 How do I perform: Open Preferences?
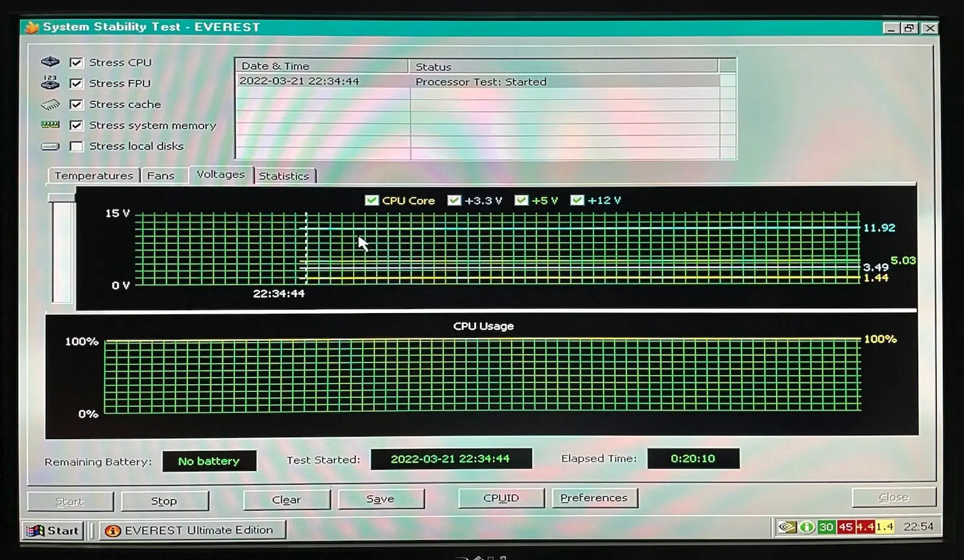point(595,498)
